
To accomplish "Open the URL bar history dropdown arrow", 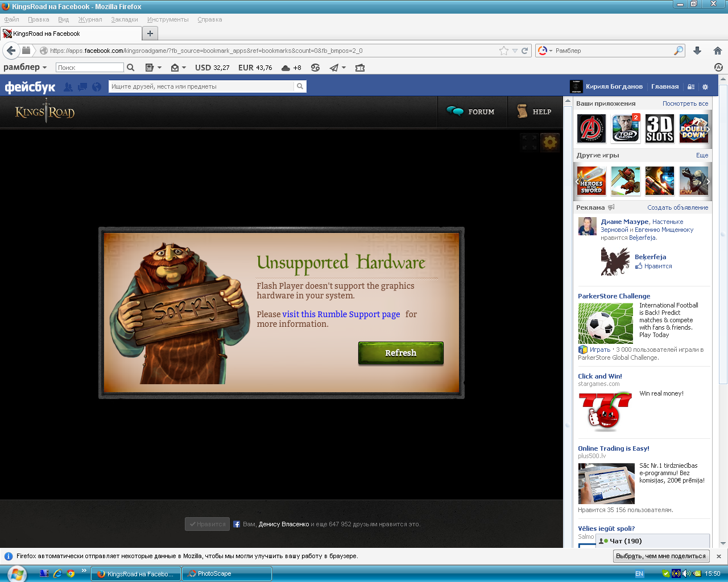I will coord(515,51).
